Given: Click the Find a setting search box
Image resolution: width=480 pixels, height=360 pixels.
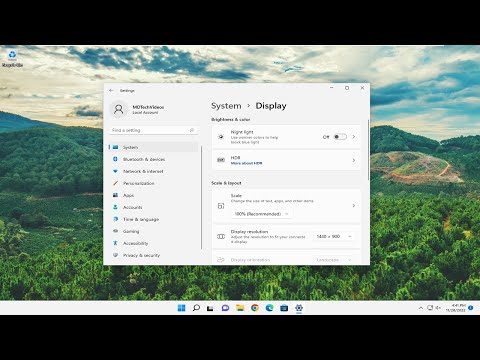Looking at the screenshot, I should tap(153, 130).
